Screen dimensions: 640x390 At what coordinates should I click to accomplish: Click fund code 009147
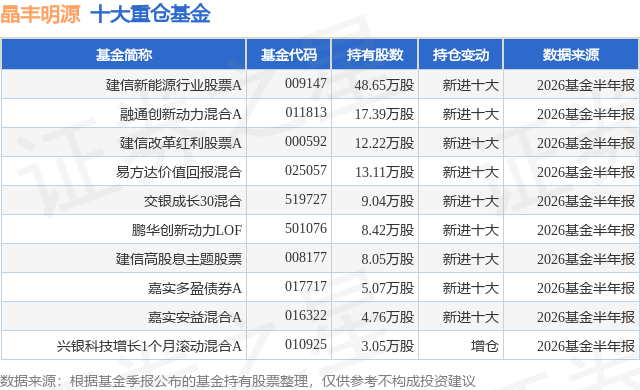[306, 83]
